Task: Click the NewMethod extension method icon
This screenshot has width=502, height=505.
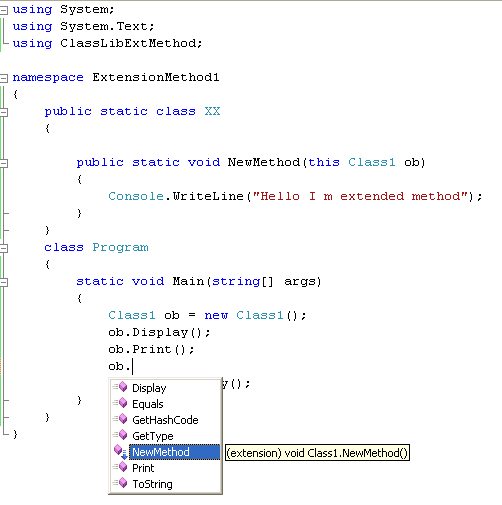Action: coord(120,451)
